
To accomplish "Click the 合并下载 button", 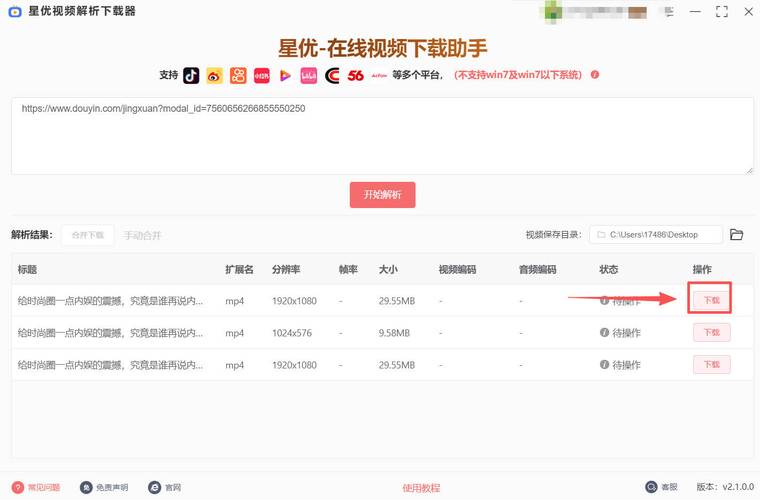I will (88, 235).
